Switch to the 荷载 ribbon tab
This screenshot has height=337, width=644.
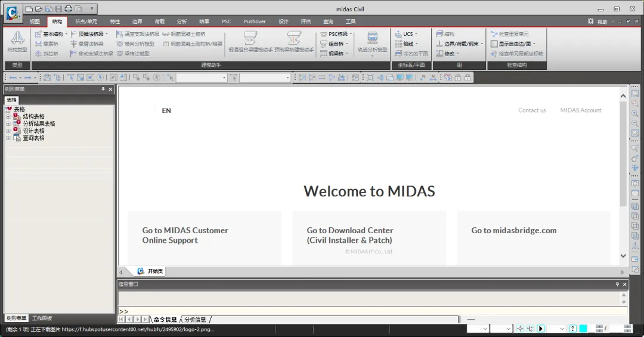(159, 21)
